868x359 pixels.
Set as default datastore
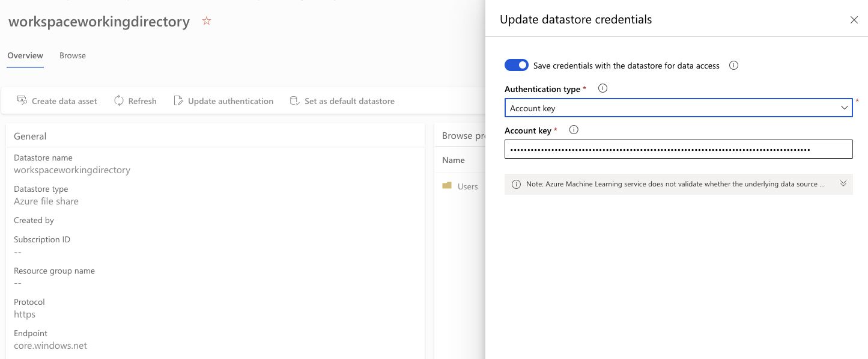[x=342, y=101]
